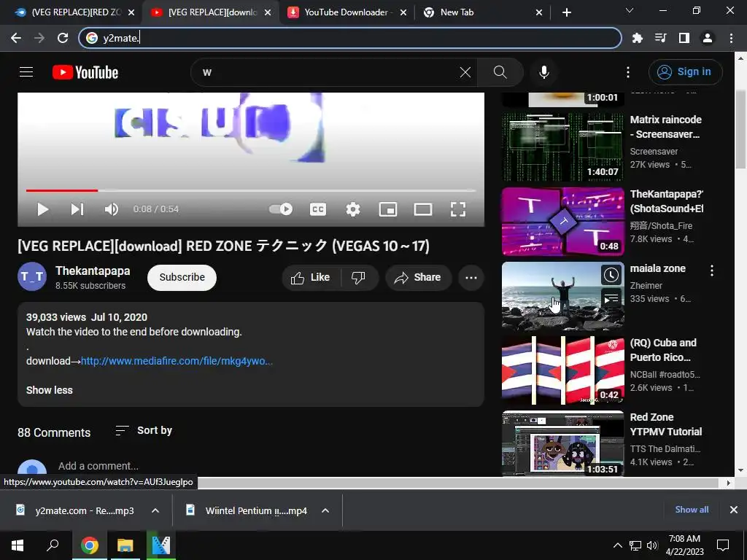Seek on the video progress bar
747x560 pixels.
tap(251, 190)
